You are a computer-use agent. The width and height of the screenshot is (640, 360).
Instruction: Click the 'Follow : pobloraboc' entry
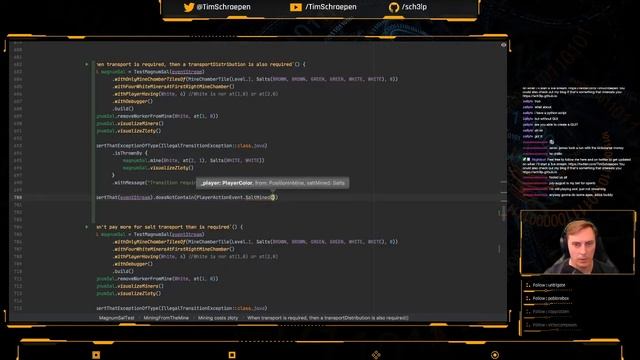tap(550, 298)
